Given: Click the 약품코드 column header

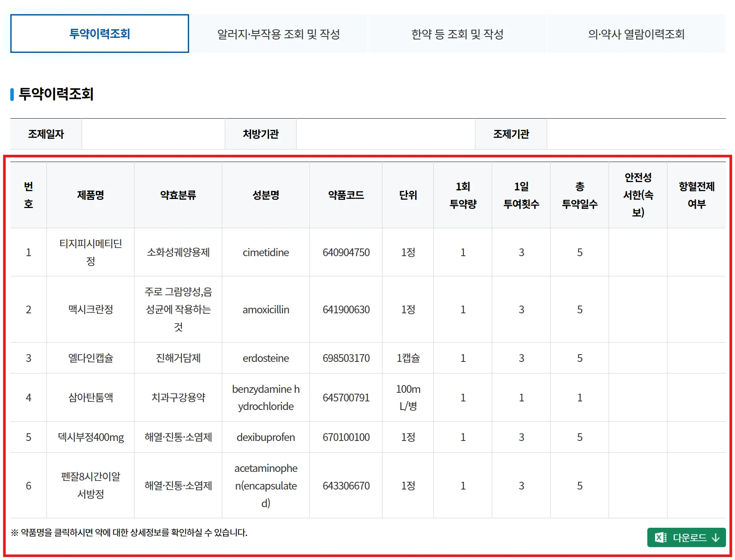Looking at the screenshot, I should coord(346,195).
